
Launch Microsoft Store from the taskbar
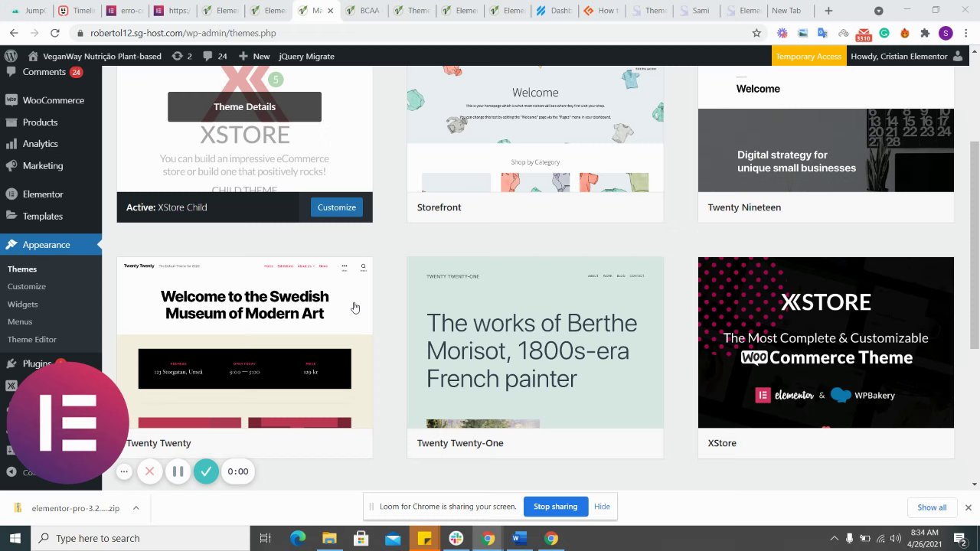(x=361, y=538)
